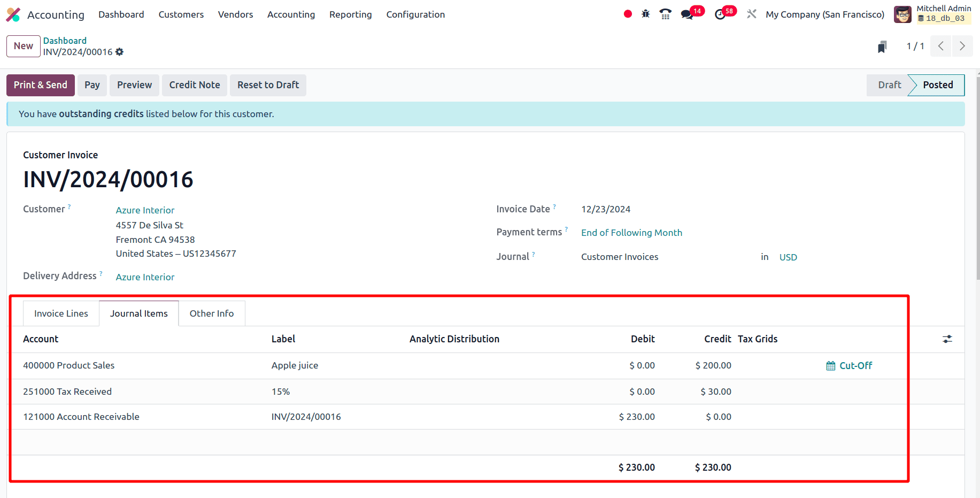Click the $ 200.00 credit cell

[713, 366]
